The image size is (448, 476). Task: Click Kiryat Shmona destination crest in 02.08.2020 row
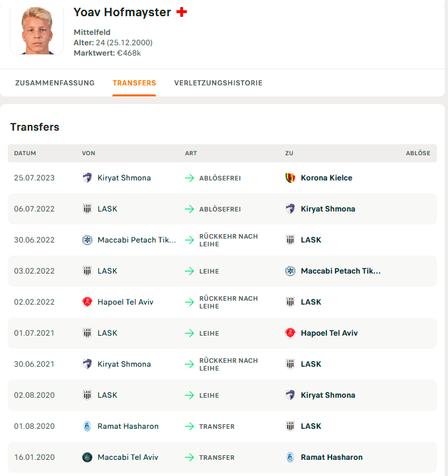tap(290, 395)
